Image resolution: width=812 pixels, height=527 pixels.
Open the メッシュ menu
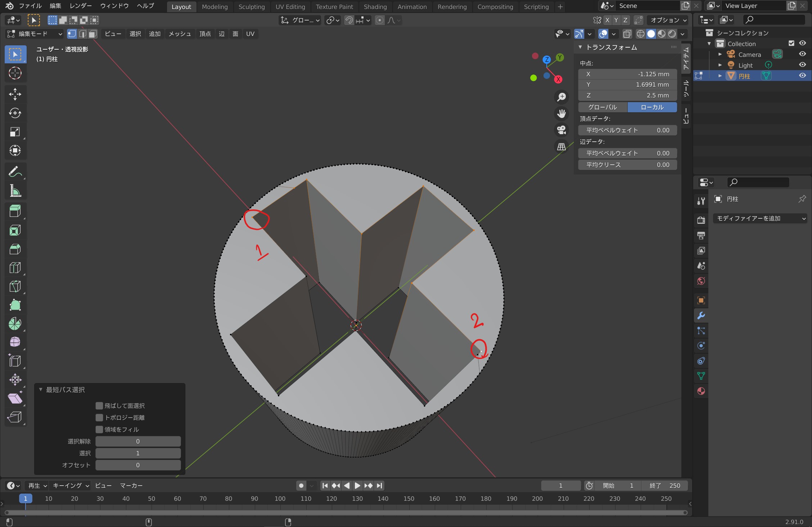[x=180, y=34]
